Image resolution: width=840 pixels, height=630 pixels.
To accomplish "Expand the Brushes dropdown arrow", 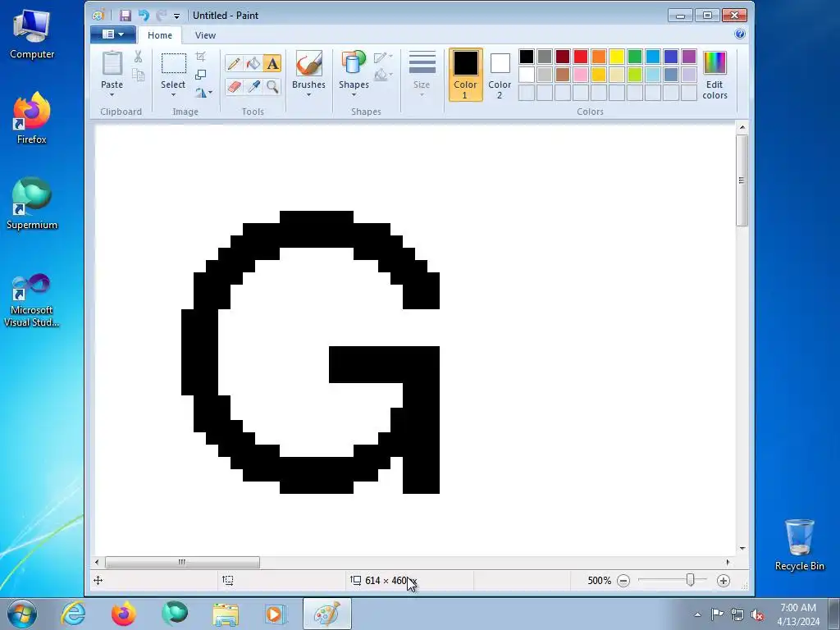I will [308, 95].
